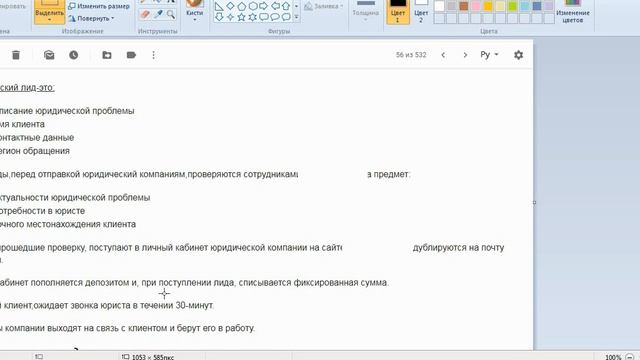The width and height of the screenshot is (640, 360).
Task: Pick the light gray color swatch
Action: point(451,6)
